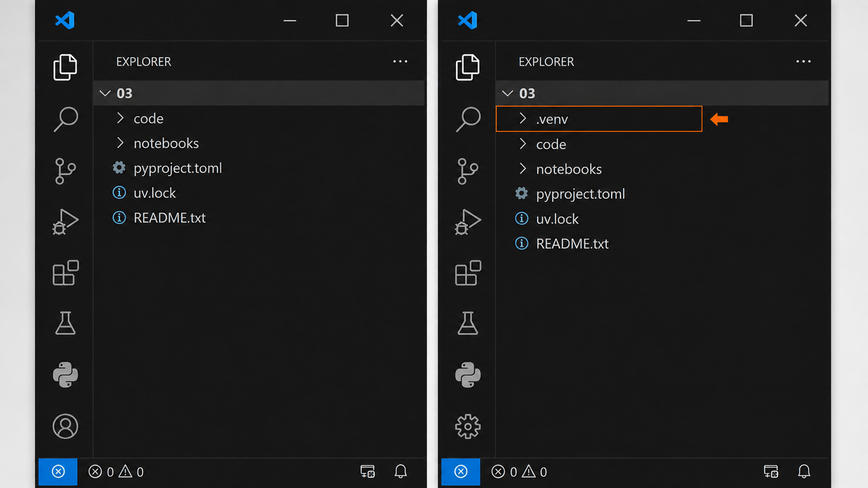
Task: Open Source Control in left window
Action: coord(65,171)
